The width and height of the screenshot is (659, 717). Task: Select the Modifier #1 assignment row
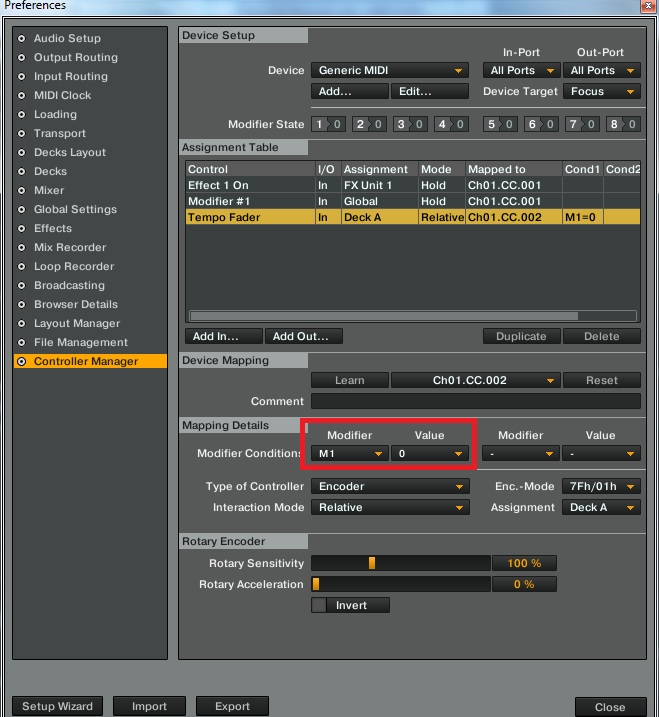pos(413,201)
